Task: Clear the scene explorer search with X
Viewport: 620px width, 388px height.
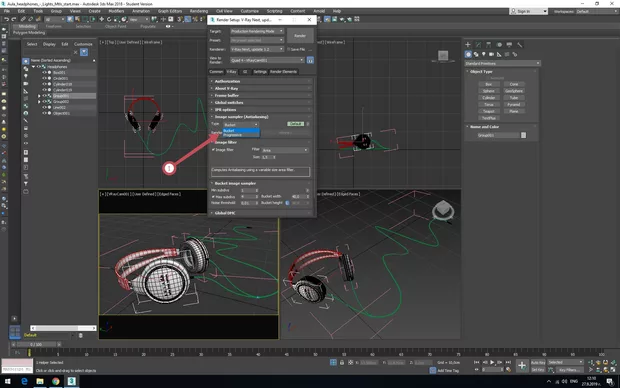Action: pyautogui.click(x=76, y=52)
